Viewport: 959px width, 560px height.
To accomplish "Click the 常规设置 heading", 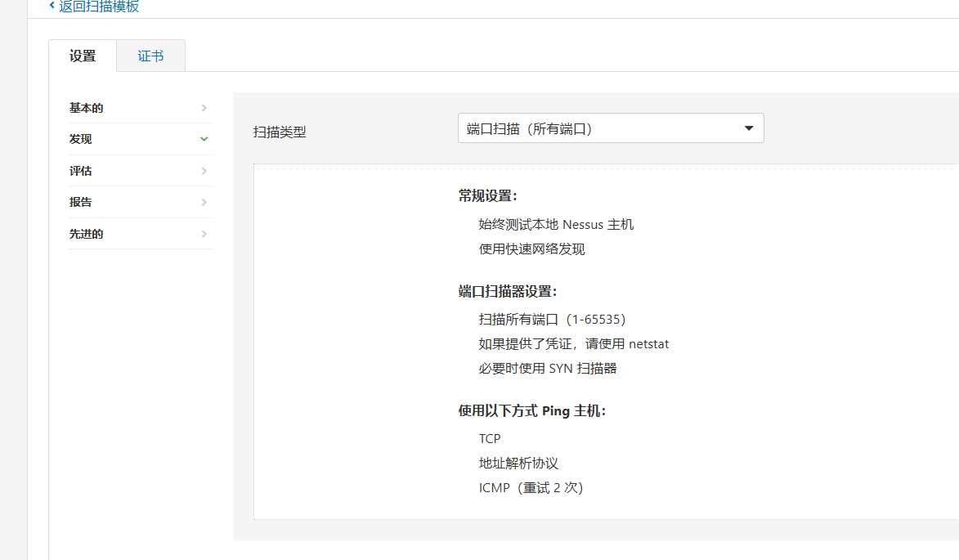I will coord(487,196).
